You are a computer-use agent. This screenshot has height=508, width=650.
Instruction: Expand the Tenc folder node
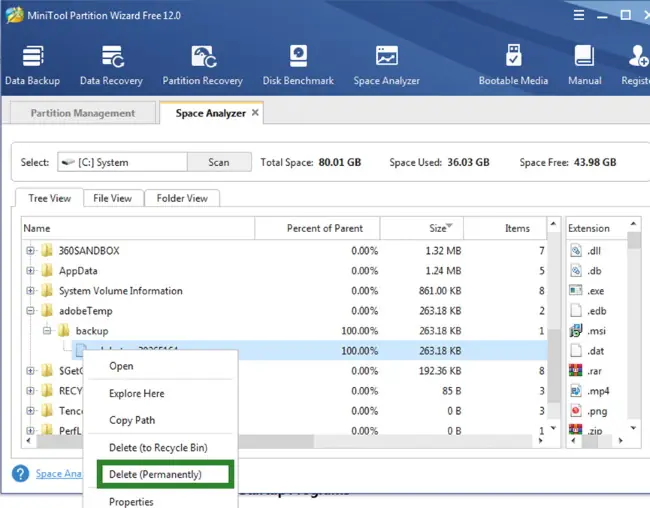tap(30, 411)
